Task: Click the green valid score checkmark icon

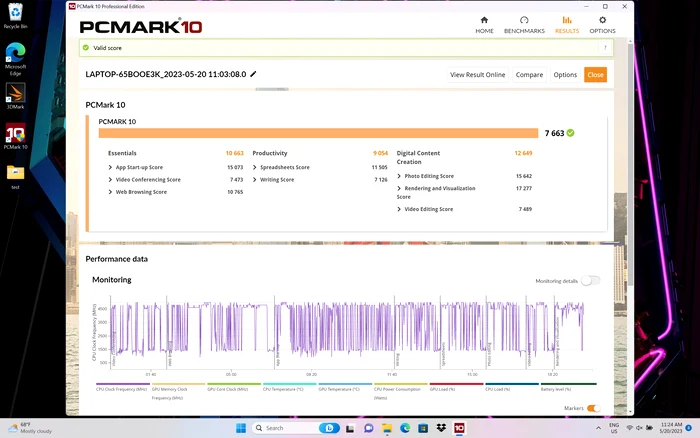Action: coord(86,47)
